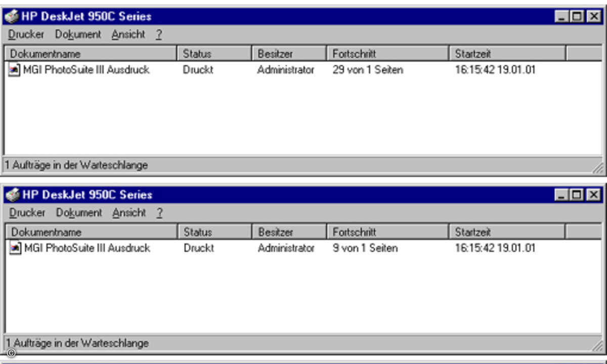Screen dimensions: 607x364
Task: Open the Drucker menu in the upper window
Action: point(26,34)
